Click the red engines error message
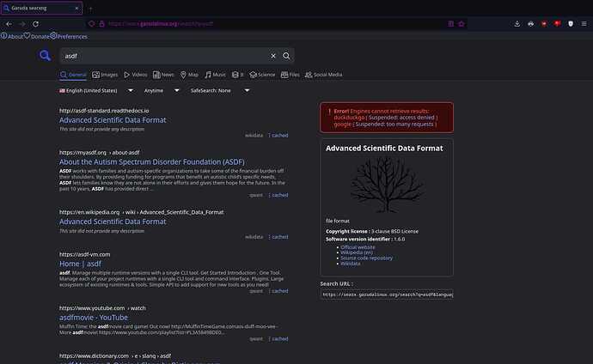Image resolution: width=593 pixels, height=364 pixels. pyautogui.click(x=387, y=118)
